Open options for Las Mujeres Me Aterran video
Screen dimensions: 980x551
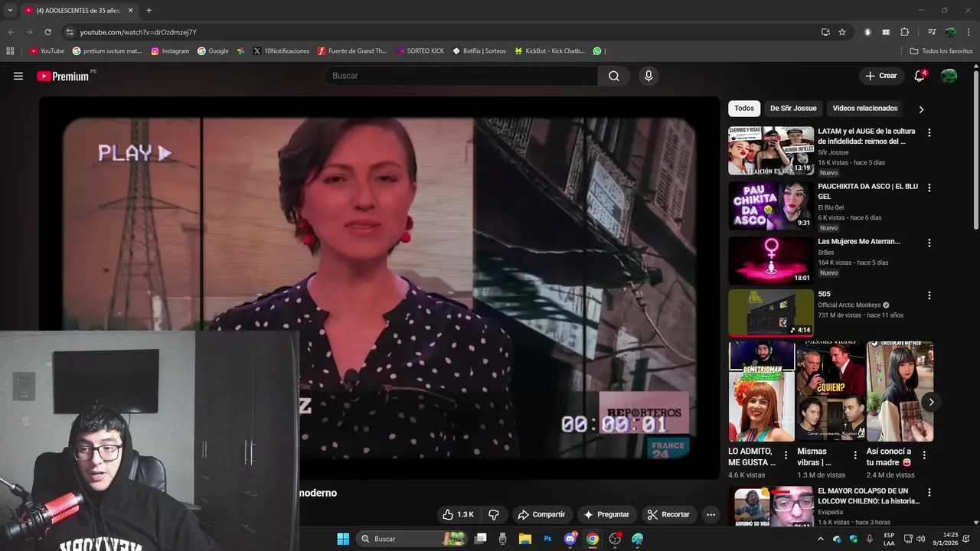coord(929,243)
